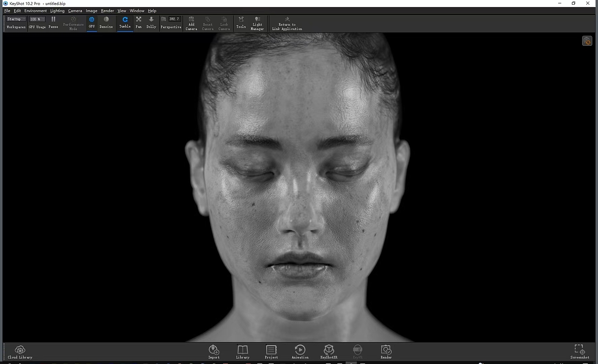598x364 pixels.
Task: Open the Environment menu
Action: pos(36,10)
